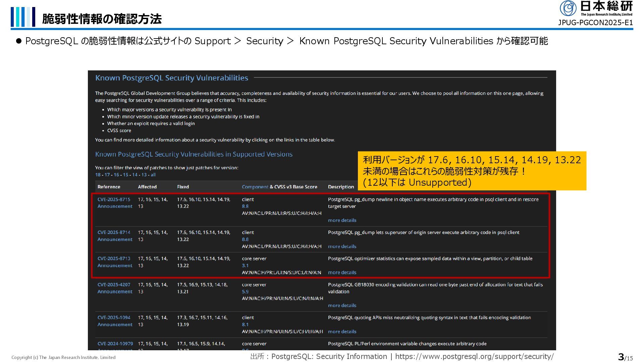Open the CVE-2025-8715 reference link

point(114,199)
